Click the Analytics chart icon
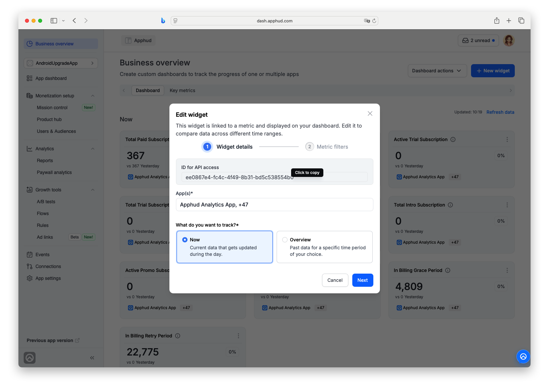The image size is (549, 392). click(30, 149)
